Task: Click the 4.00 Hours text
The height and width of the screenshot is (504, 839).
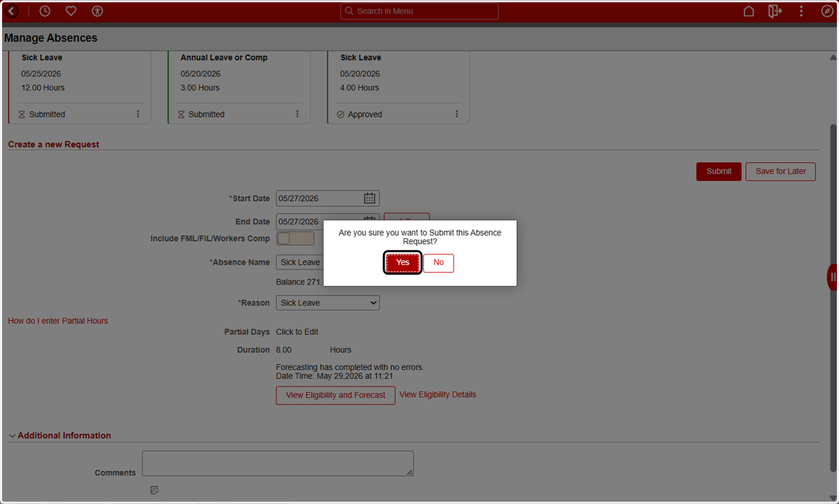Action: point(359,88)
